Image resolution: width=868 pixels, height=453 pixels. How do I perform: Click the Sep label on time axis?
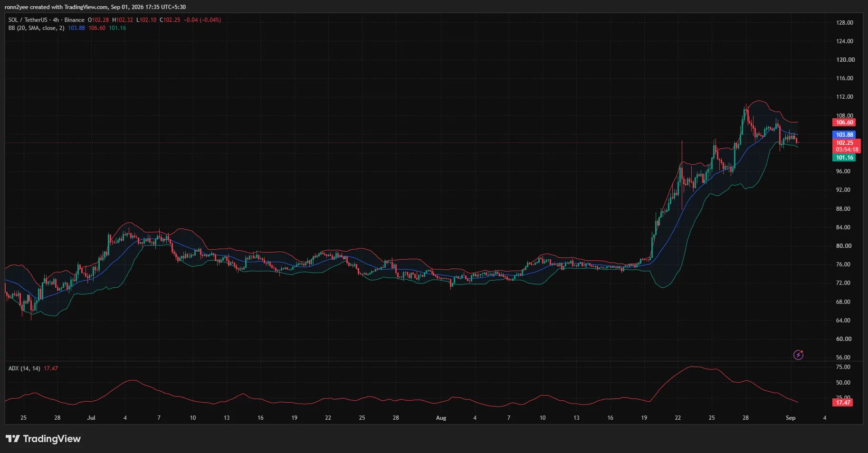click(x=791, y=418)
